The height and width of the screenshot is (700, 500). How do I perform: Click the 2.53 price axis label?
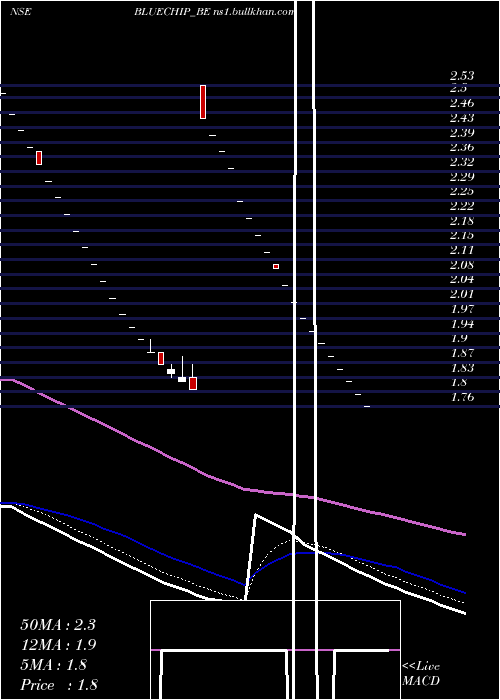pos(462,75)
